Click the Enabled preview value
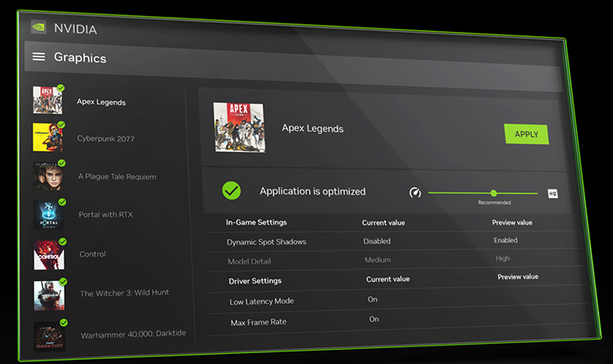 506,240
